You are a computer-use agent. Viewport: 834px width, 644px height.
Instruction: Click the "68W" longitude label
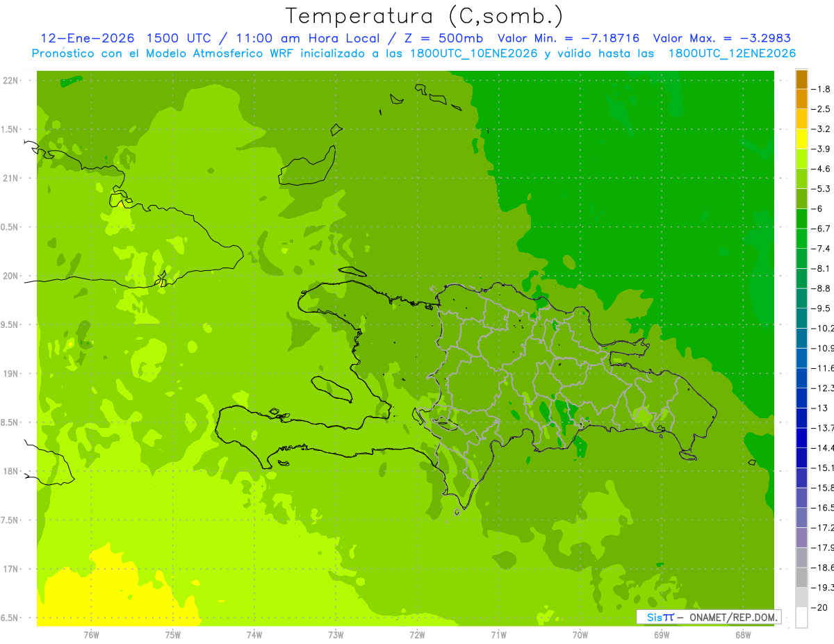pos(743,634)
